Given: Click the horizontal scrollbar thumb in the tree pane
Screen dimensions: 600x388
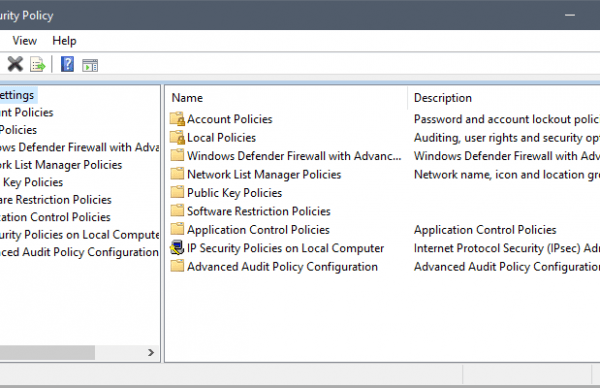Looking at the screenshot, I should pos(47,352).
